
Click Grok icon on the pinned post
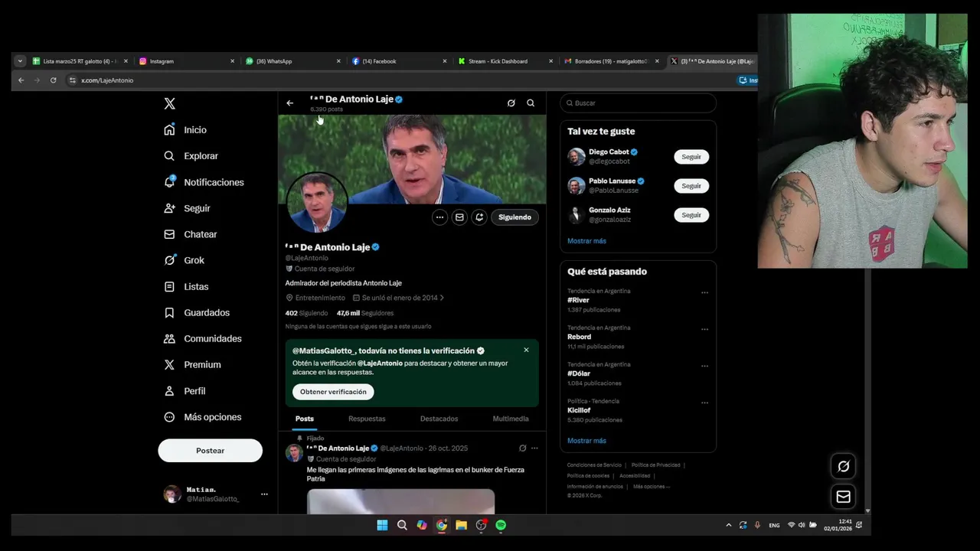click(523, 448)
